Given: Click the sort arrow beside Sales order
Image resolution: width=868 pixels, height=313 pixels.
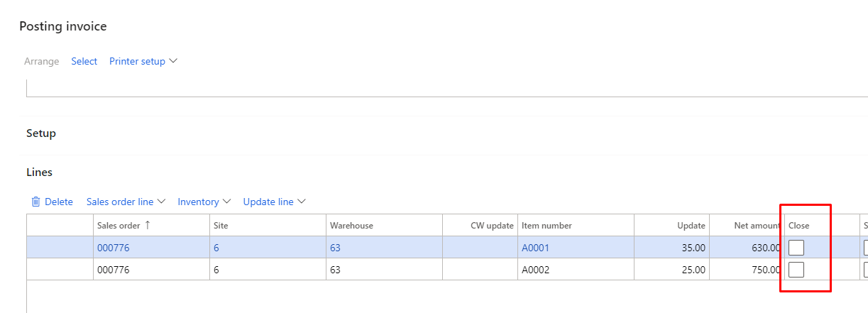Looking at the screenshot, I should click(148, 225).
